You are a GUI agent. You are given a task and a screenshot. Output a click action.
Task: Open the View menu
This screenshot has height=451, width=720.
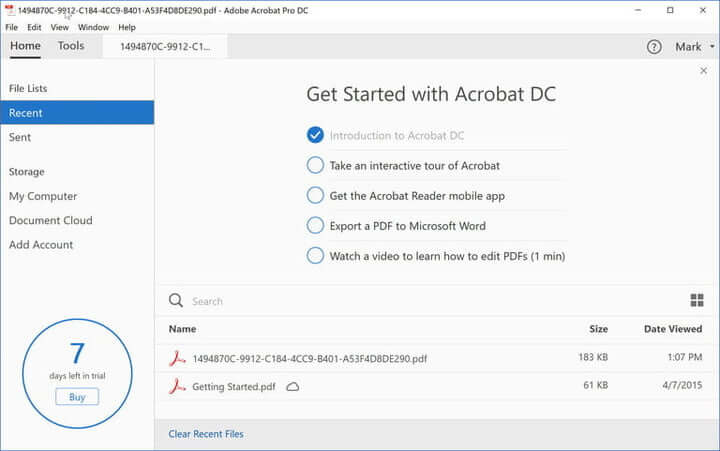pyautogui.click(x=60, y=28)
